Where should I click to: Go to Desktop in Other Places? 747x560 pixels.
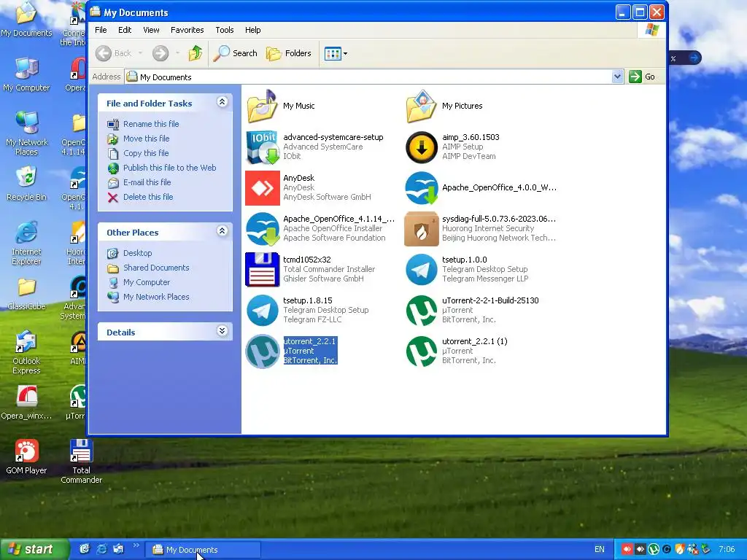pyautogui.click(x=138, y=253)
